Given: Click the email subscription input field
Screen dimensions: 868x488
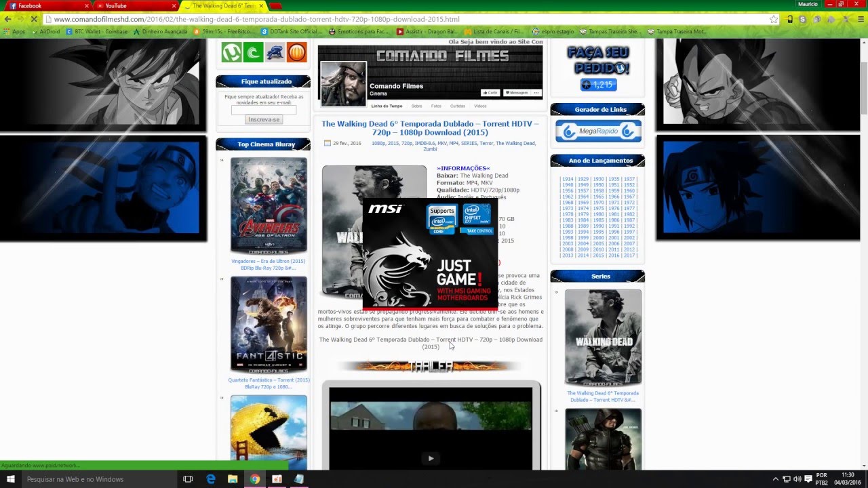Looking at the screenshot, I should coord(264,110).
